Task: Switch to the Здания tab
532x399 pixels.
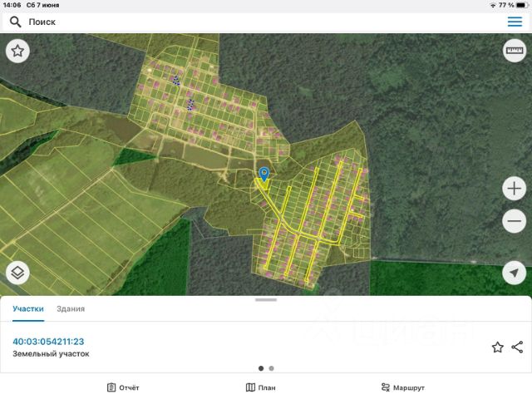Action: click(71, 308)
